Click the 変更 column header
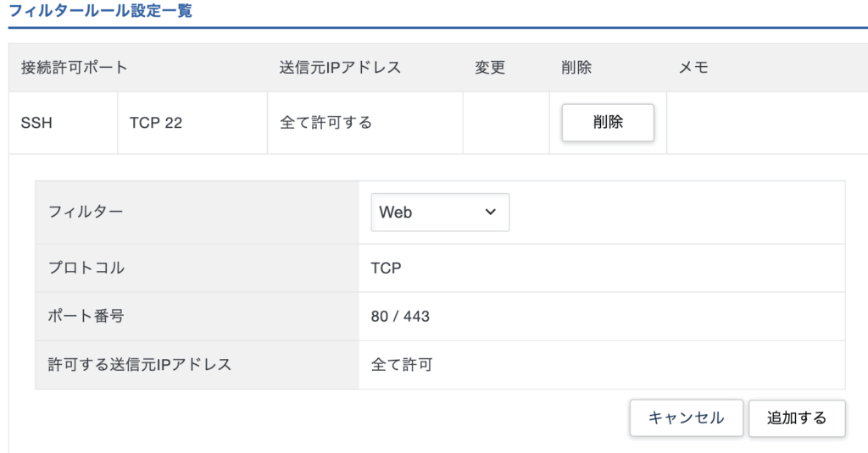868x453 pixels. (490, 68)
